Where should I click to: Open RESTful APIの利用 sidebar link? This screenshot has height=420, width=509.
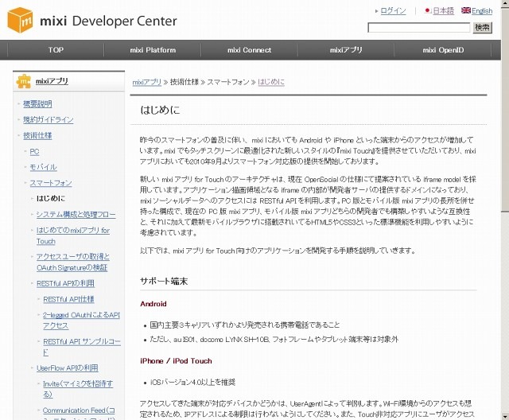[65, 283]
